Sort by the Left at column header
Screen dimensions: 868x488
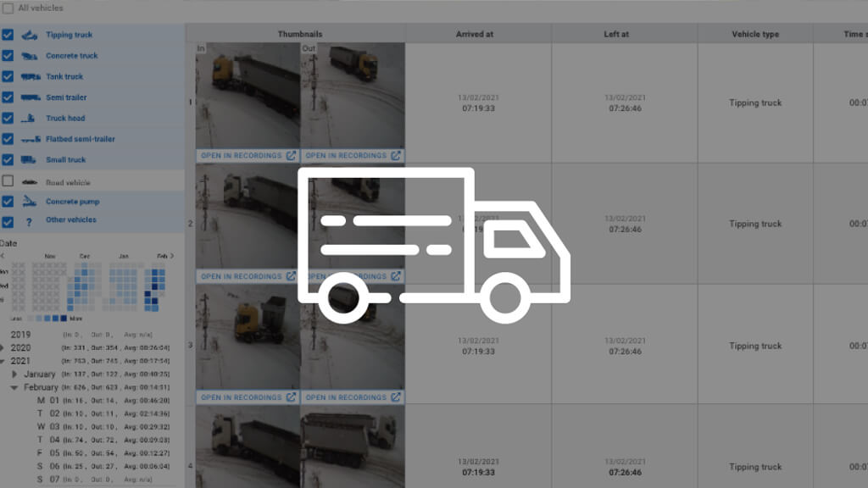(616, 34)
